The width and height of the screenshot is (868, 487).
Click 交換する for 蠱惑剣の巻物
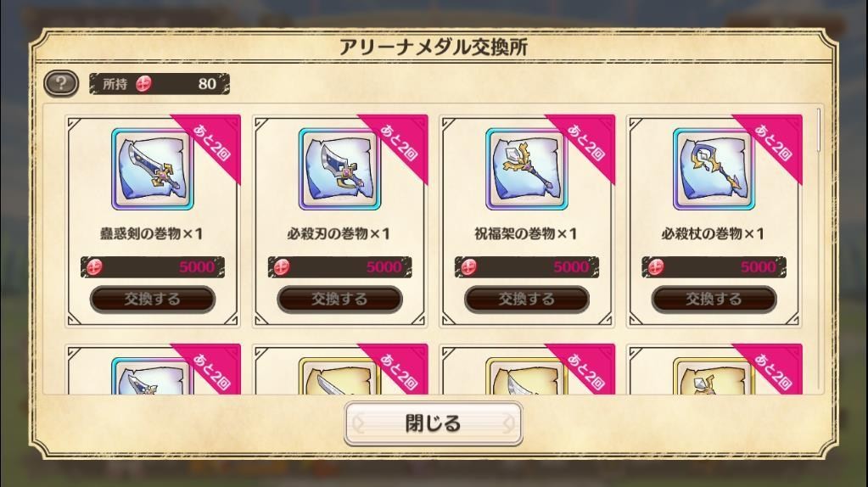click(x=153, y=299)
